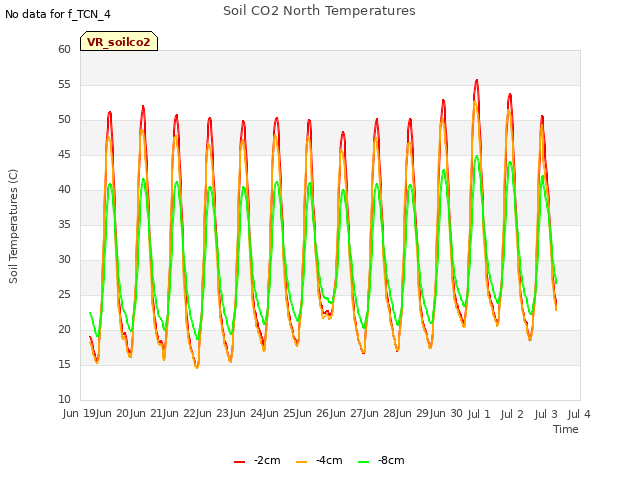Click the highest red peak on Jul 1

coord(477,81)
